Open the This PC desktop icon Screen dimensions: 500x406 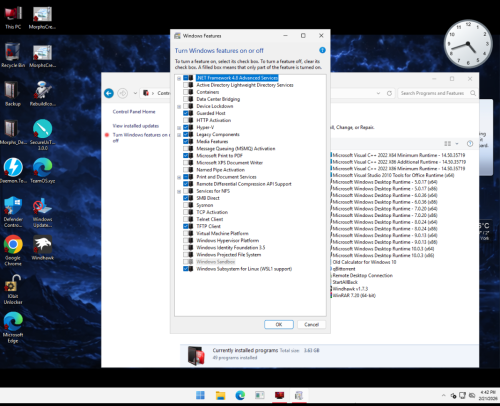(13, 18)
